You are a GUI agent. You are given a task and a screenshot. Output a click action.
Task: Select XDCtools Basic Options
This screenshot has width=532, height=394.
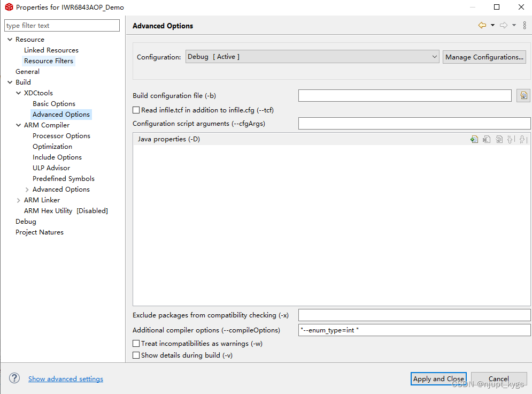click(54, 104)
